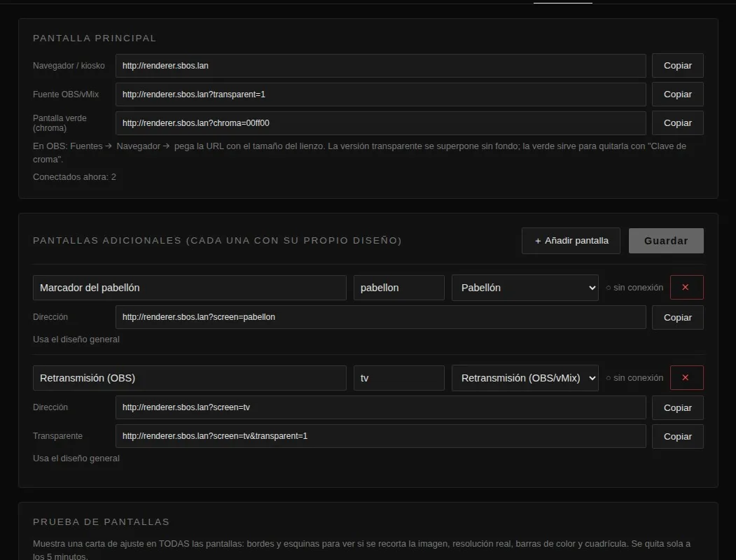Save additional screens with Guardar
The image size is (736, 560).
click(666, 241)
